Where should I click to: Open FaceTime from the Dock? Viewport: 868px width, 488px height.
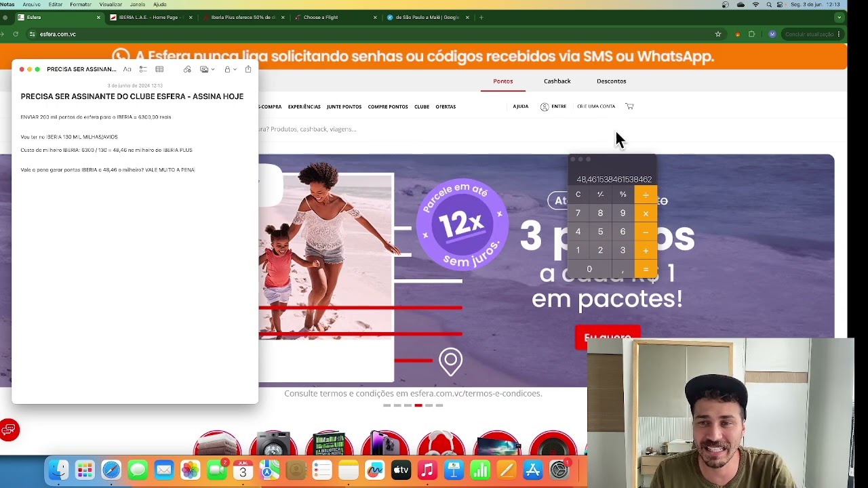tap(217, 470)
